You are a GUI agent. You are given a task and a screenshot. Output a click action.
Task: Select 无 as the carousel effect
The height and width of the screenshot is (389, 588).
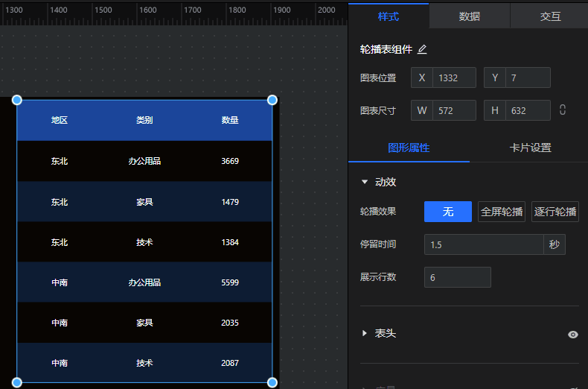click(447, 212)
